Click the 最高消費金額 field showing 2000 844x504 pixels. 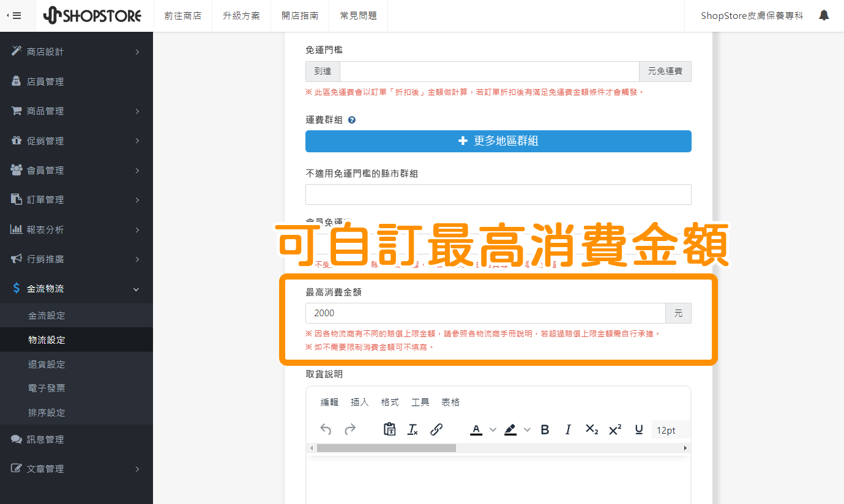pos(485,313)
